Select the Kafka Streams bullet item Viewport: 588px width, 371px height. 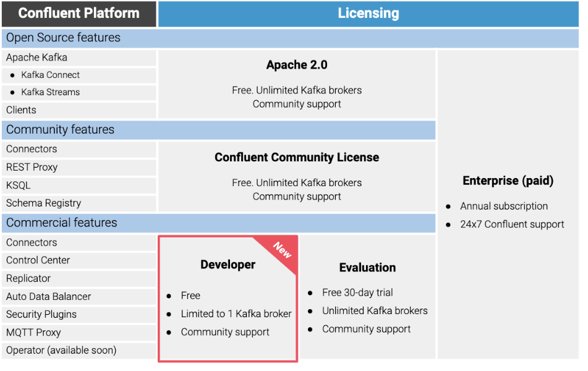[x=50, y=92]
